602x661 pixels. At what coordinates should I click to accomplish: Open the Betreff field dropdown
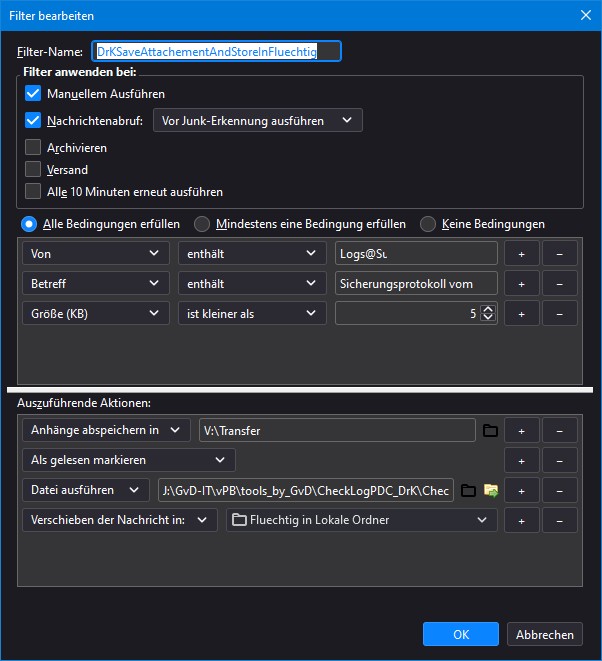click(x=96, y=283)
